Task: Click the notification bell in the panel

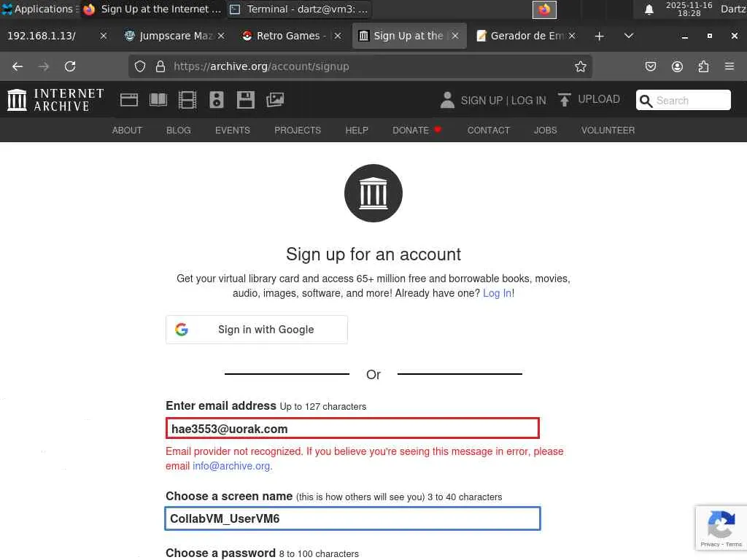Action: coord(649,9)
